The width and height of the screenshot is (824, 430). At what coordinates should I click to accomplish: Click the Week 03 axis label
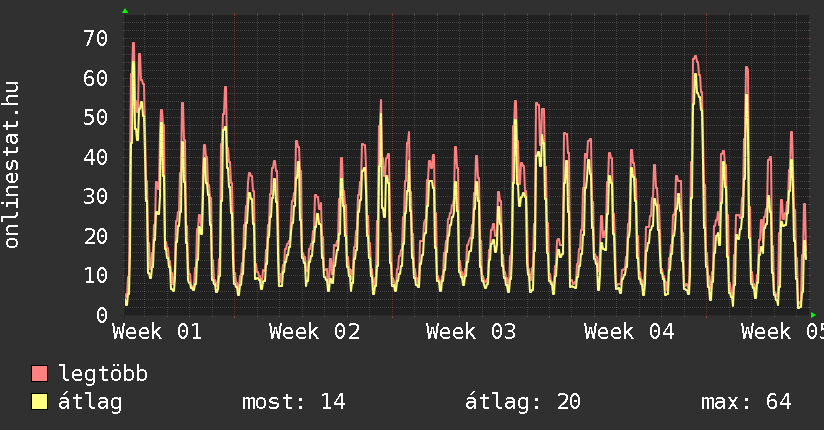(x=471, y=331)
